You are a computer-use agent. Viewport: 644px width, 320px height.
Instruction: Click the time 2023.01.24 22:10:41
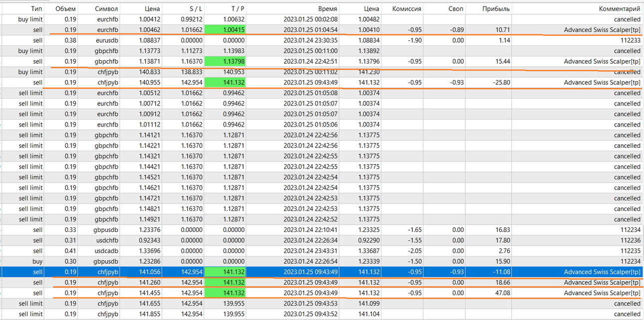pos(311,230)
